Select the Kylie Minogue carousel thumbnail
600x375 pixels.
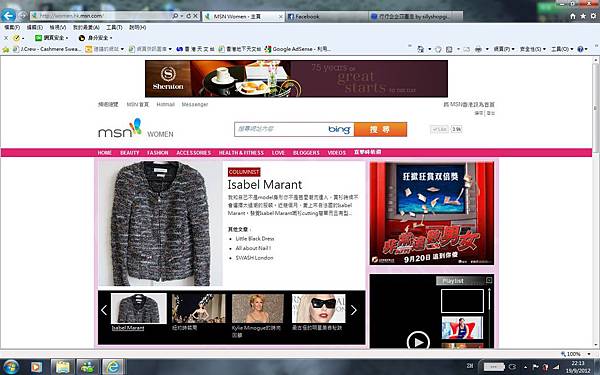point(258,308)
